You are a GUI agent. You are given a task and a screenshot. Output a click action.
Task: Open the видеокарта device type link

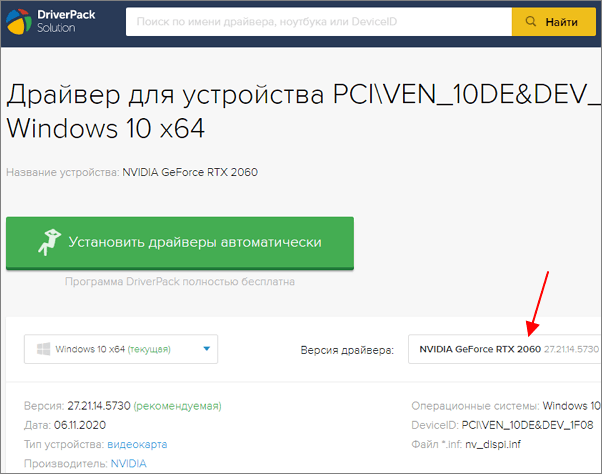(137, 444)
